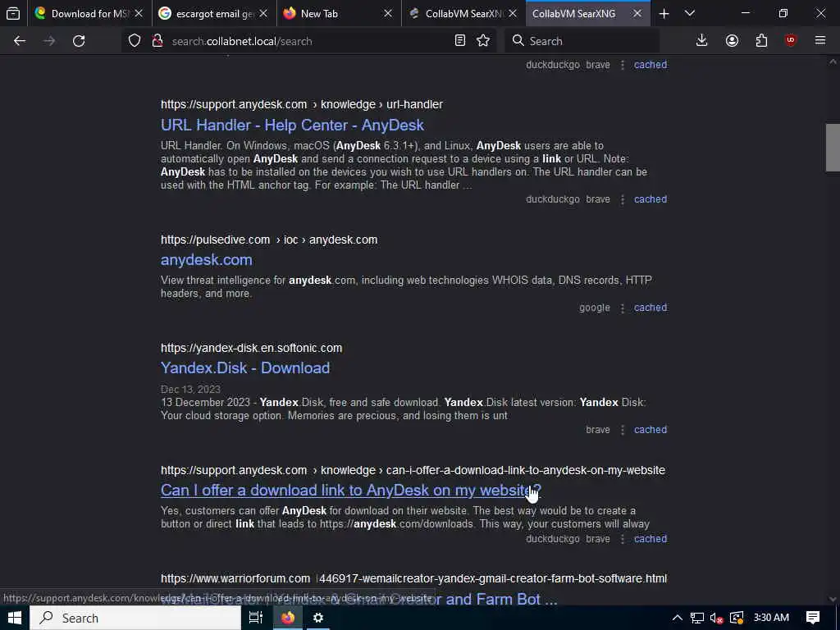840x630 pixels.
Task: Open the Windows Start menu
Action: click(15, 618)
